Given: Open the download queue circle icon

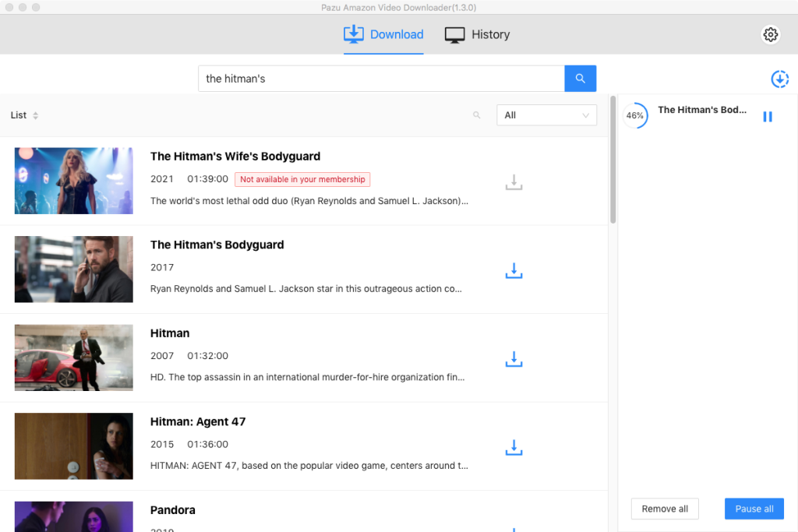Looking at the screenshot, I should (779, 79).
